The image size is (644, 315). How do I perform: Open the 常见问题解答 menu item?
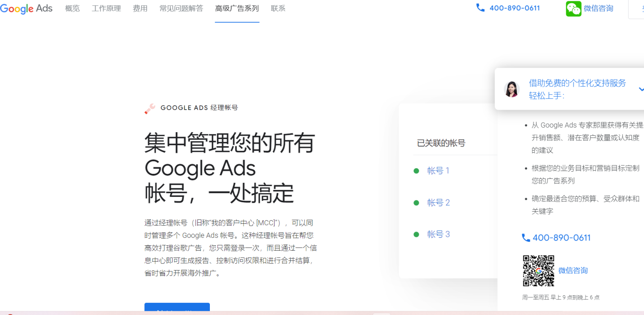point(181,8)
